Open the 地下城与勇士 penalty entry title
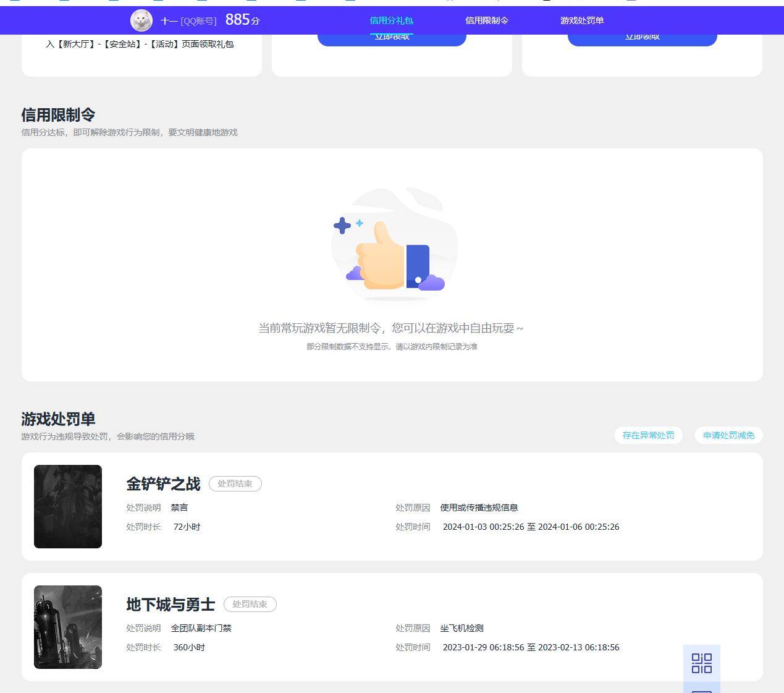Screen dimensions: 784x693 pyautogui.click(x=170, y=605)
